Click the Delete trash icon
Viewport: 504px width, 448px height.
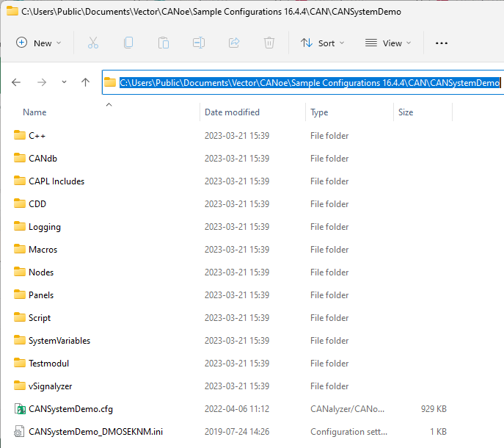[x=269, y=43]
